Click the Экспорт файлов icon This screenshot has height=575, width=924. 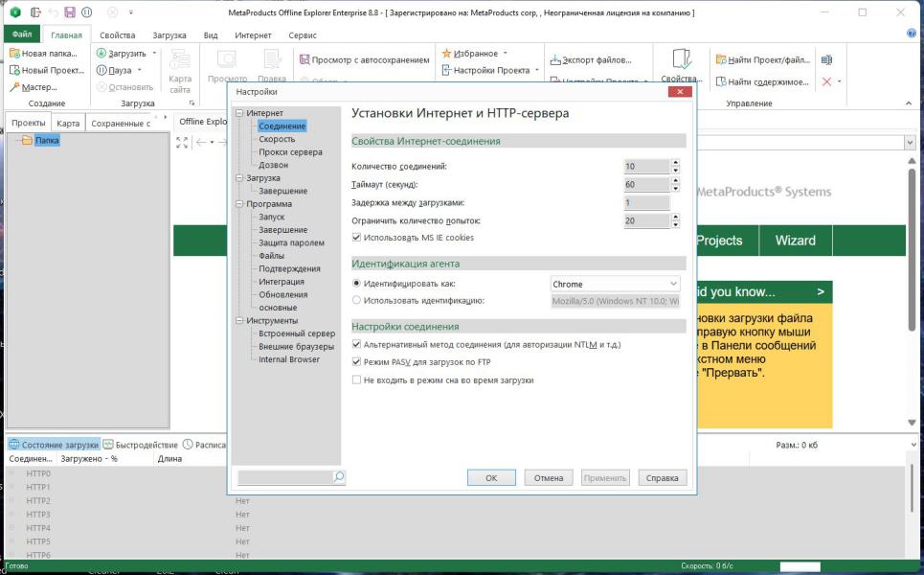coord(555,59)
